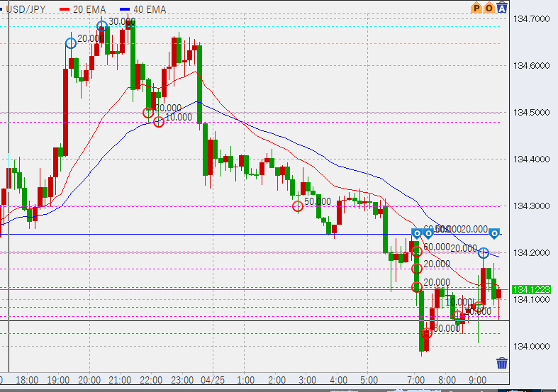Click the orange O icon at top right
Screen dimensions: 558x392
489,8
